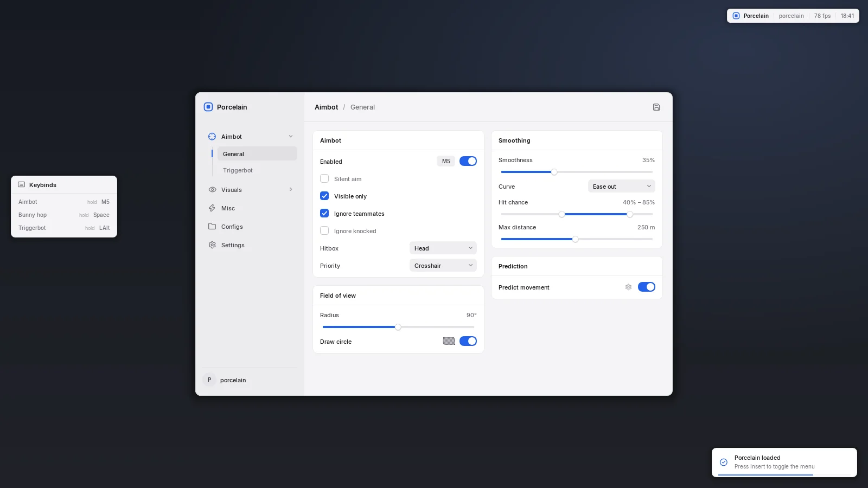This screenshot has height=488, width=868.
Task: Click the check icon in the Porcelain loaded toast
Action: pos(724,462)
